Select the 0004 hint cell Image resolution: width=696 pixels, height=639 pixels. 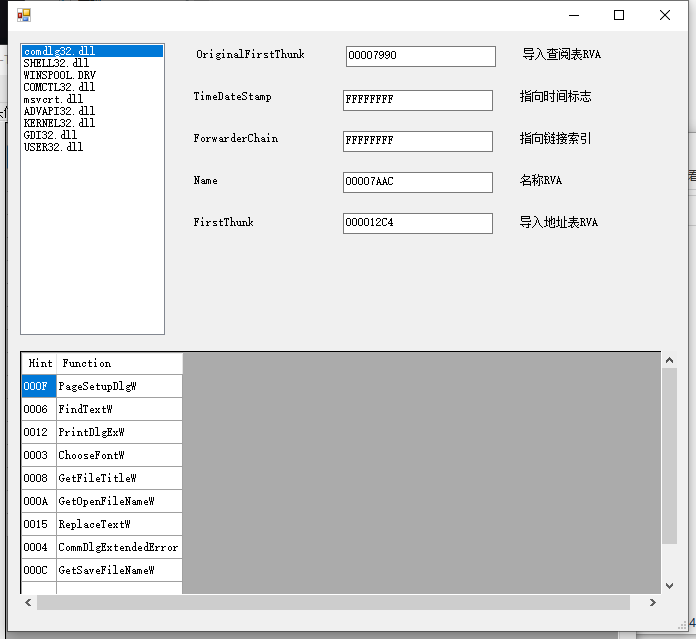coord(39,547)
